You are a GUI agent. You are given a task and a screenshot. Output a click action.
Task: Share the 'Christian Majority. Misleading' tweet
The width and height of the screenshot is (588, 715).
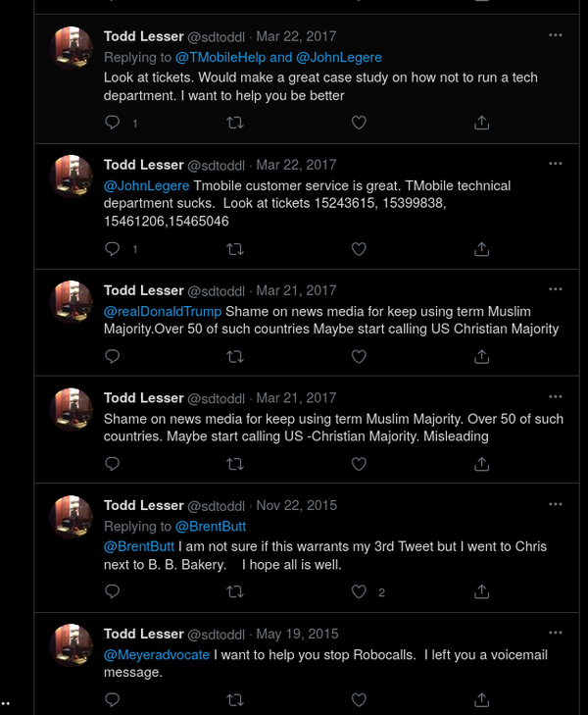click(x=481, y=464)
